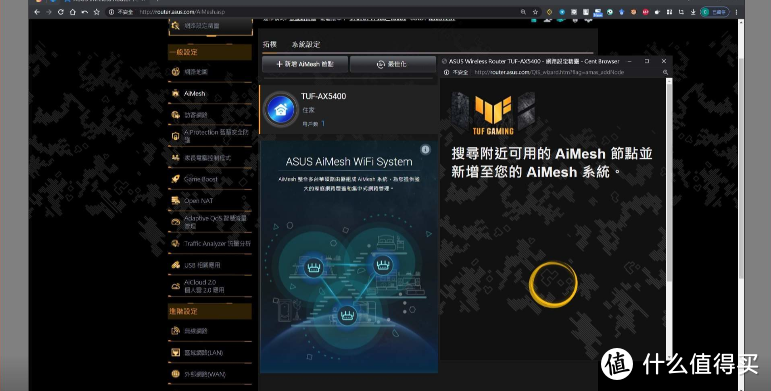Click the browser forward arrow

coord(49,12)
